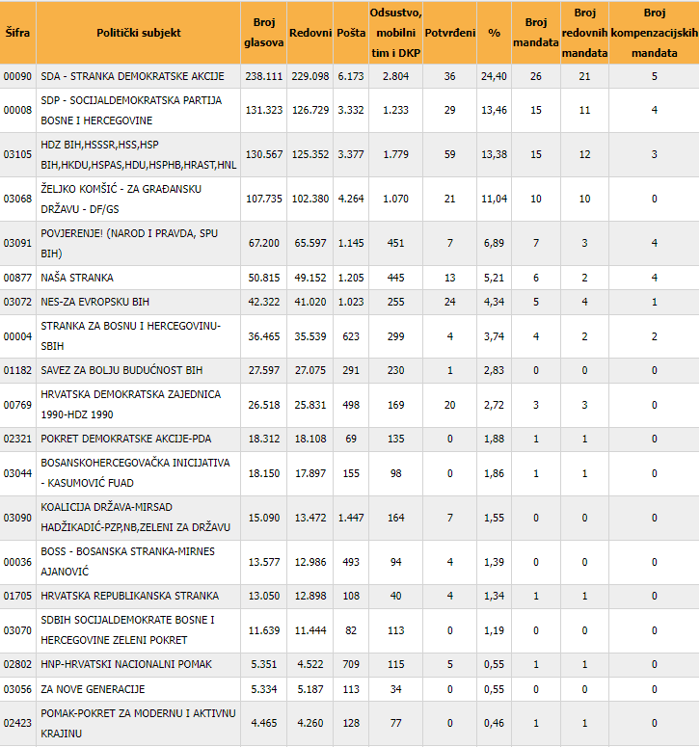Viewport: 700px width, 747px height.
Task: Select SDA - Stranka Demokratske Akcije party name
Action: [x=132, y=76]
